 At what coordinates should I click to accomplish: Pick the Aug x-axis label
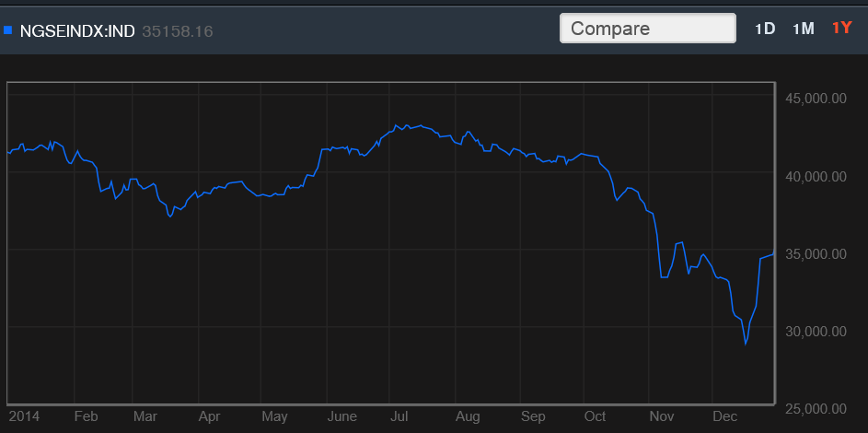click(468, 416)
